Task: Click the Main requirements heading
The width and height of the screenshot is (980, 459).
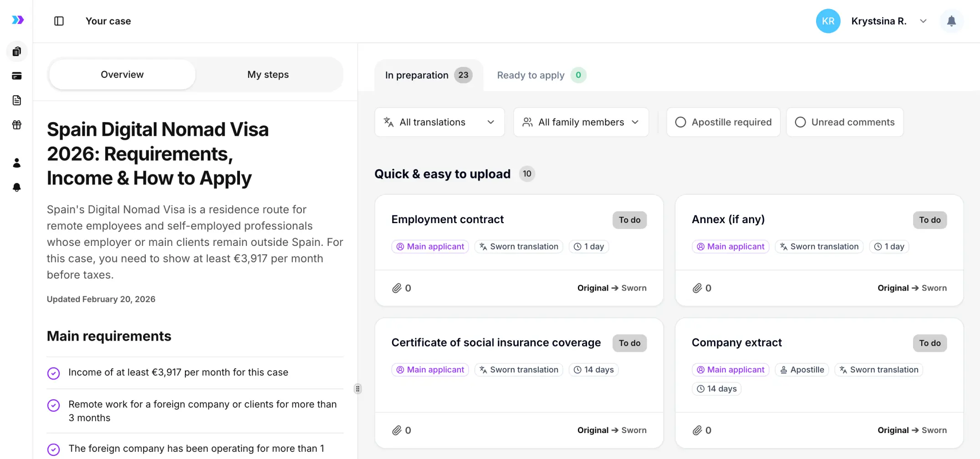Action: pos(109,336)
